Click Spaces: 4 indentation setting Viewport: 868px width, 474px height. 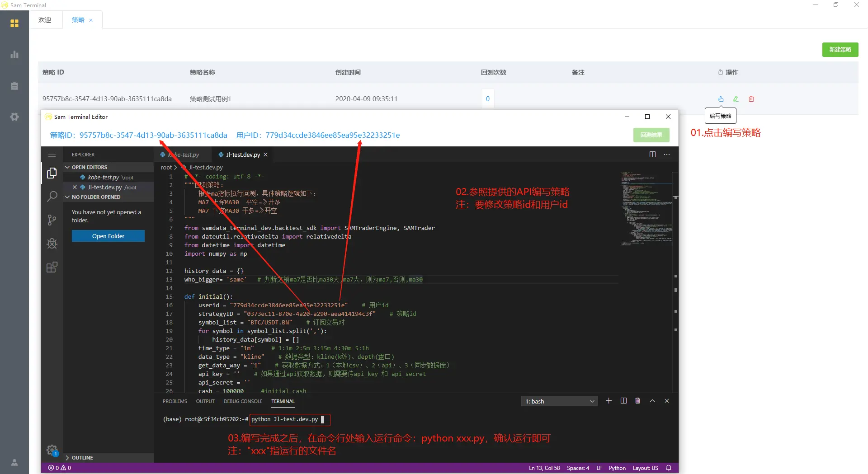click(578, 468)
